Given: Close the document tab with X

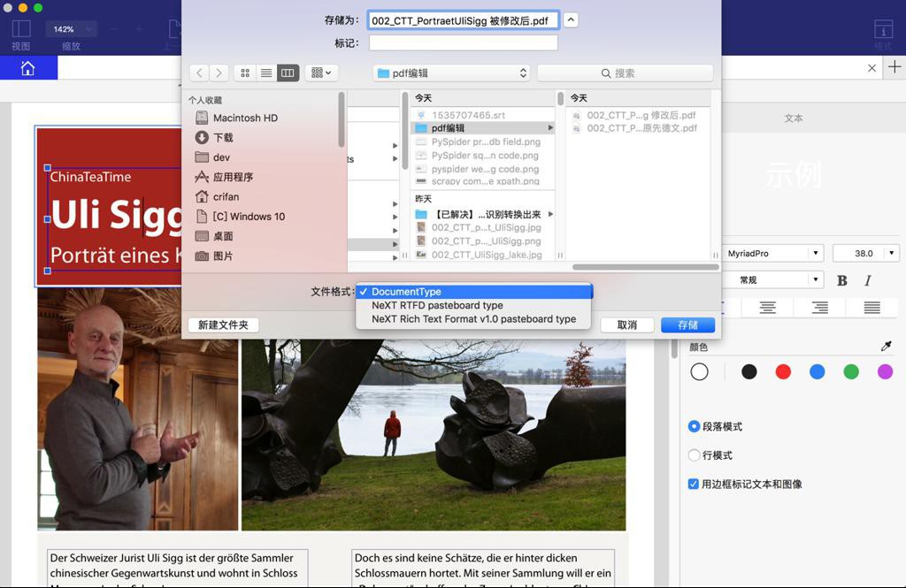Looking at the screenshot, I should (x=871, y=68).
